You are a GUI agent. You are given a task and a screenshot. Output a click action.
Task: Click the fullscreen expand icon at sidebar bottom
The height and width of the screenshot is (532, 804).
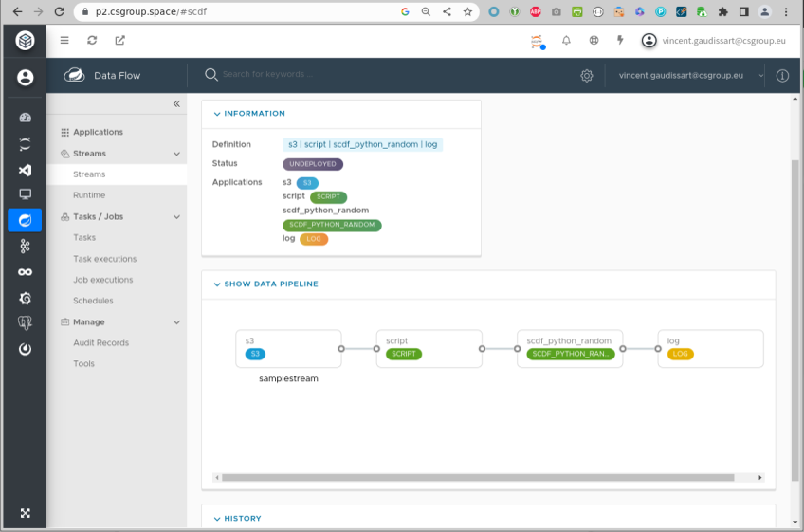[25, 513]
